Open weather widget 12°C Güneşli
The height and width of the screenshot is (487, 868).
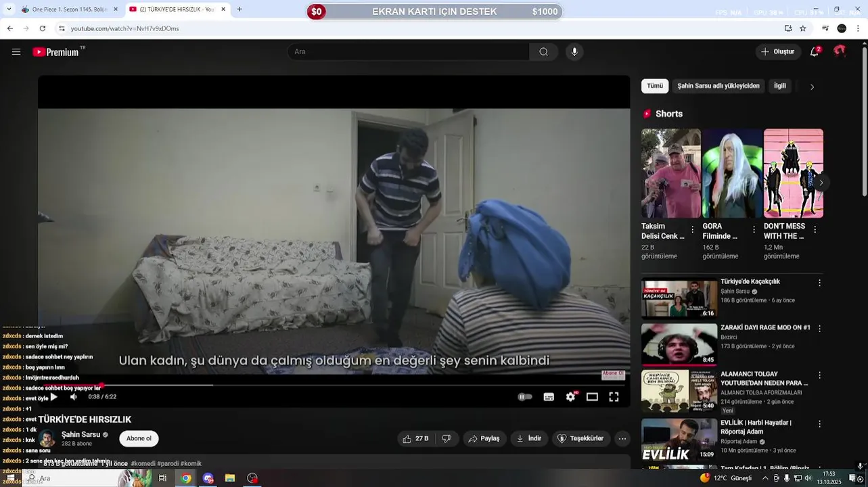pos(726,478)
